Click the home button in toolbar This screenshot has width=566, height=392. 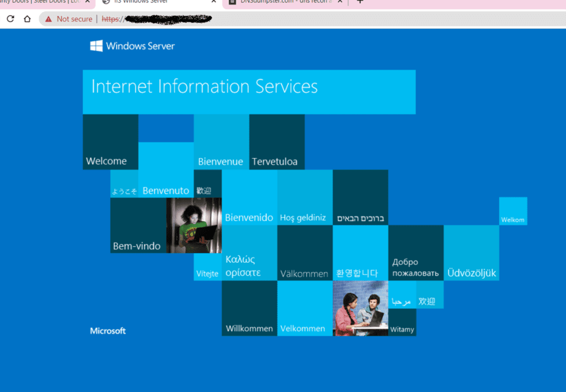coord(27,19)
